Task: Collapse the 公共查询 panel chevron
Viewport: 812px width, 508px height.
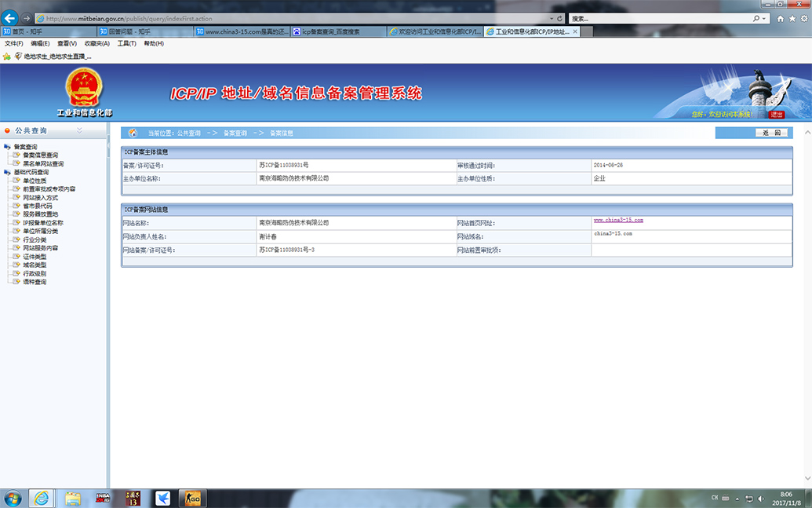Action: pos(79,130)
